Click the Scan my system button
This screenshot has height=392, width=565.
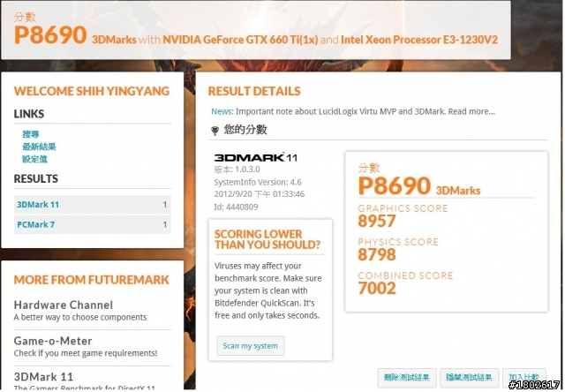(x=251, y=346)
